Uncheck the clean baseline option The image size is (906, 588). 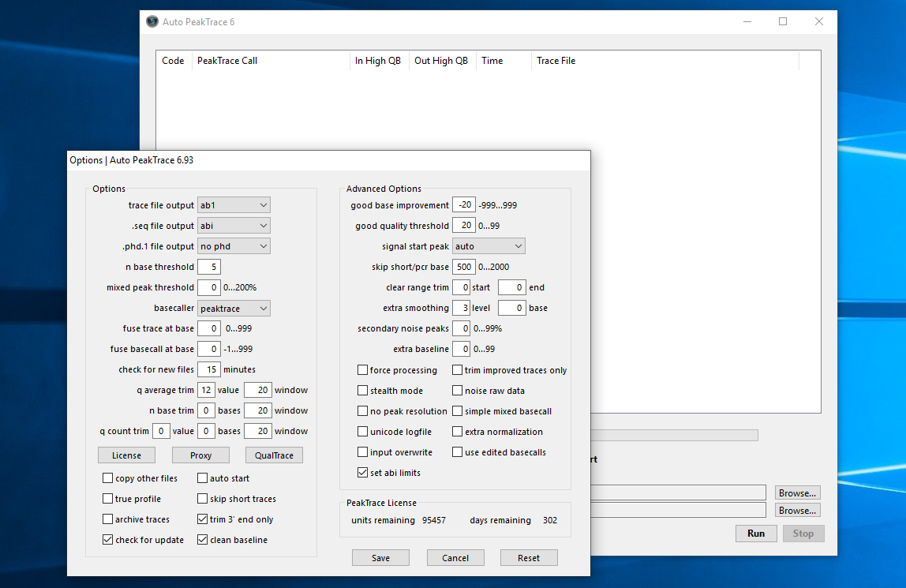(x=203, y=540)
